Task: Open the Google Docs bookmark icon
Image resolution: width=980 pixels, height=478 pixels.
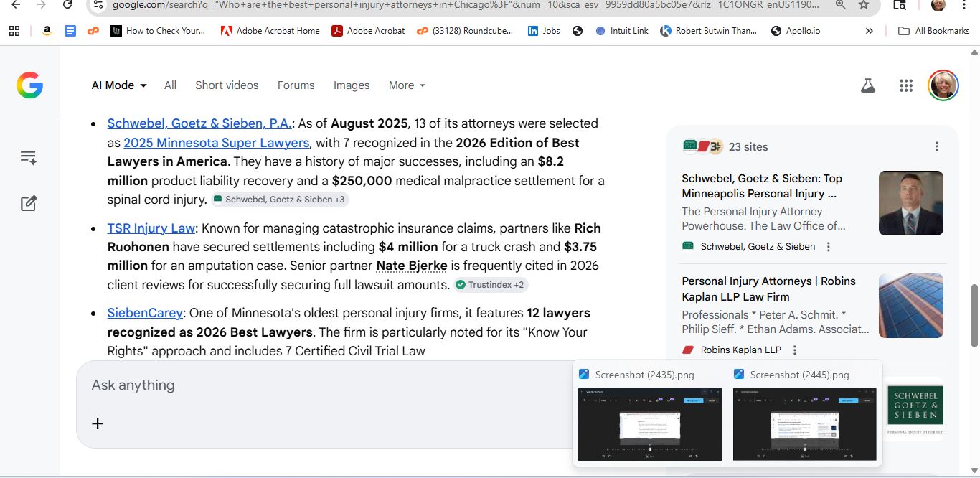Action: click(70, 31)
